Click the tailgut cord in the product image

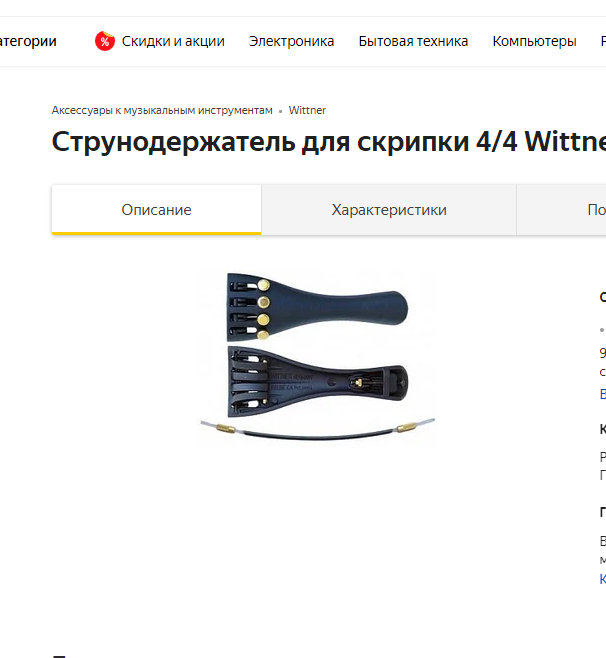click(x=318, y=431)
